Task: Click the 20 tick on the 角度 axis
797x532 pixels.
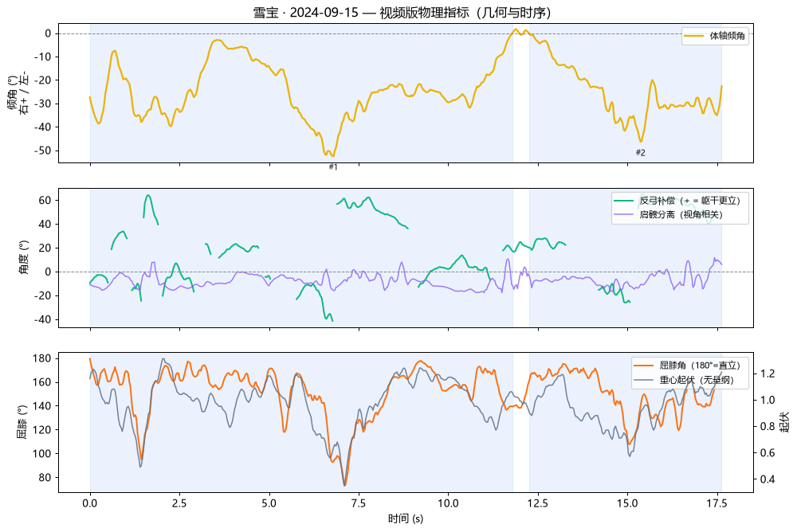Action: 45,248
